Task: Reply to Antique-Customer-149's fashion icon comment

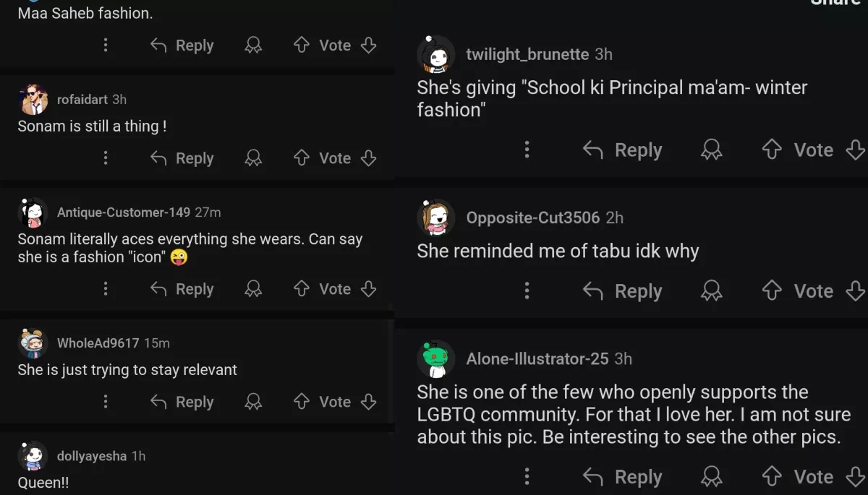Action: coord(182,289)
